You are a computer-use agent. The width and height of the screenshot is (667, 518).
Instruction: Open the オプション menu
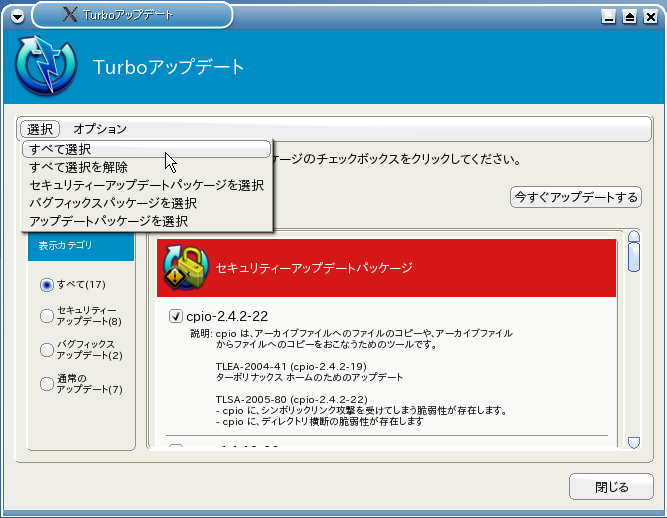pos(100,129)
